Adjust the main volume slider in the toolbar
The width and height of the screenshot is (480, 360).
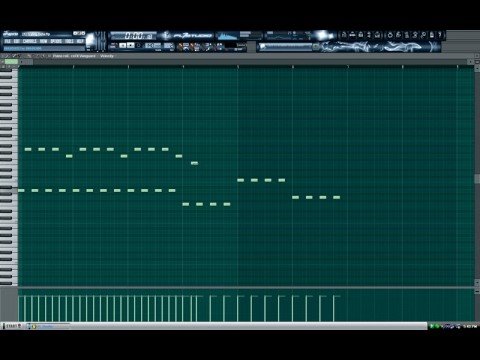[x=98, y=42]
